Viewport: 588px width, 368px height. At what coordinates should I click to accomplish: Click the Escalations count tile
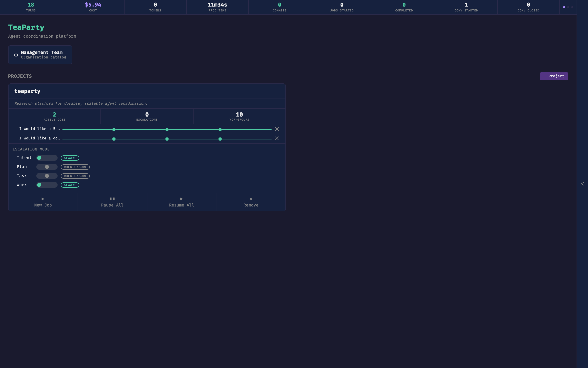click(x=147, y=116)
